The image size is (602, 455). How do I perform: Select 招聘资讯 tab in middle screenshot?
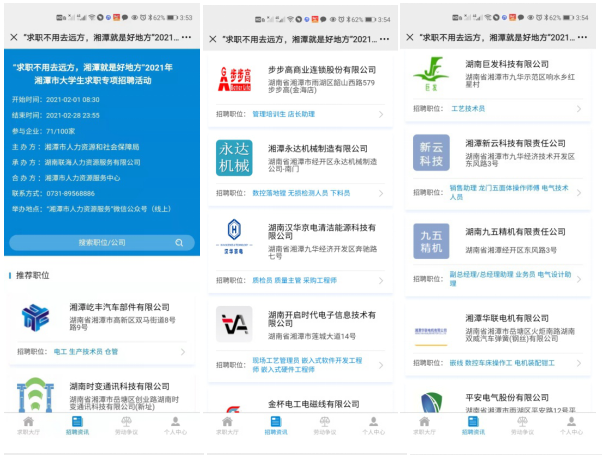tap(276, 425)
